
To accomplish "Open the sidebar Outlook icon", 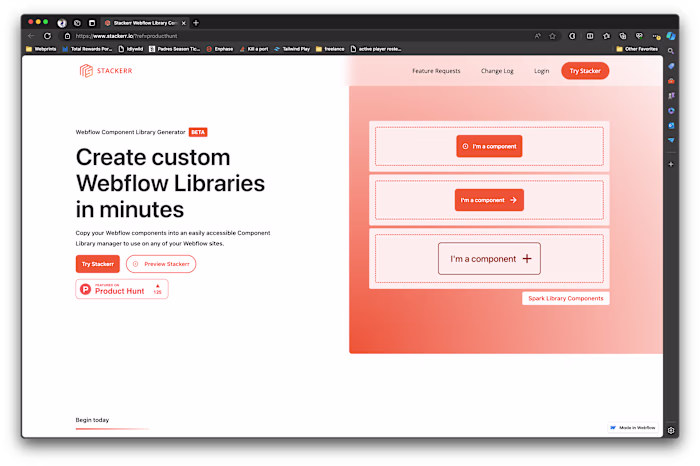I will pos(671,125).
